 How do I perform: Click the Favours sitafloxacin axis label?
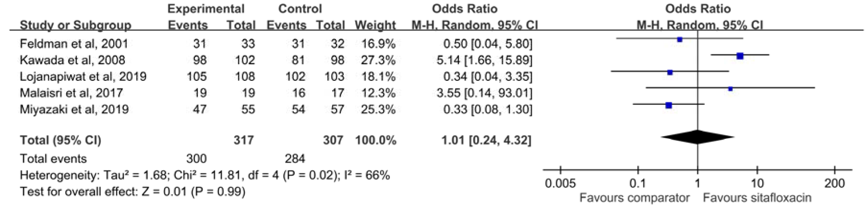[757, 198]
